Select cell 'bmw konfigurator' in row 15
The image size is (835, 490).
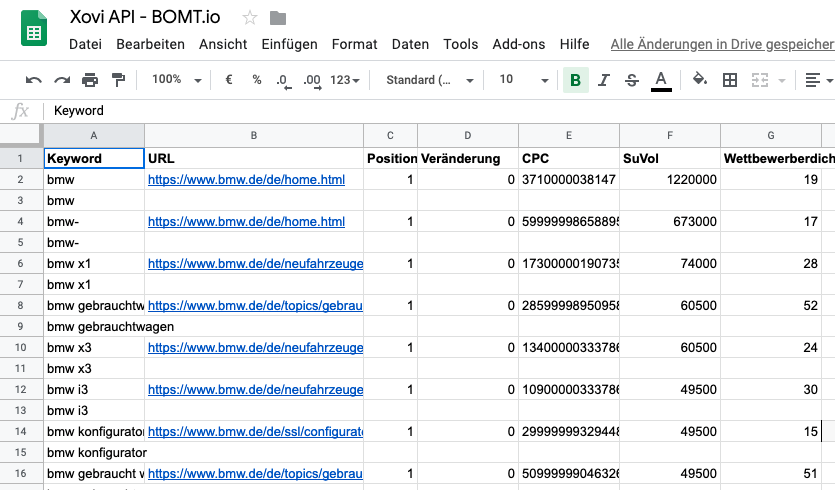pos(96,453)
